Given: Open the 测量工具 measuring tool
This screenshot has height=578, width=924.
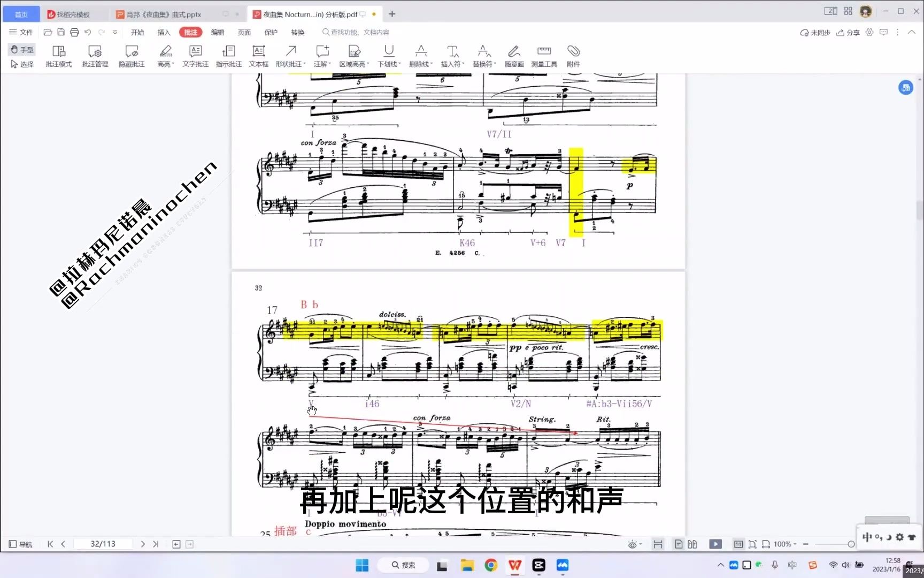Looking at the screenshot, I should click(x=544, y=57).
